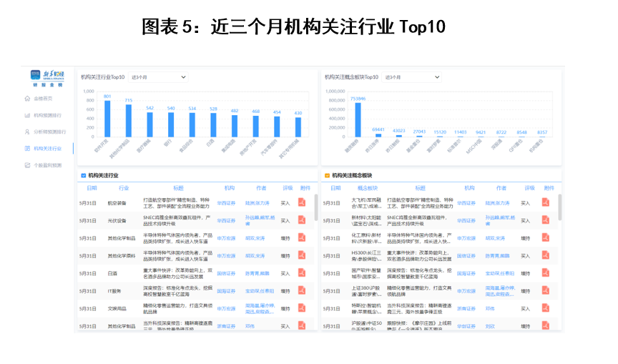Expand 近3个月 dropdown for industry Top10 chart
This screenshot has width=618, height=364.
pyautogui.click(x=159, y=77)
